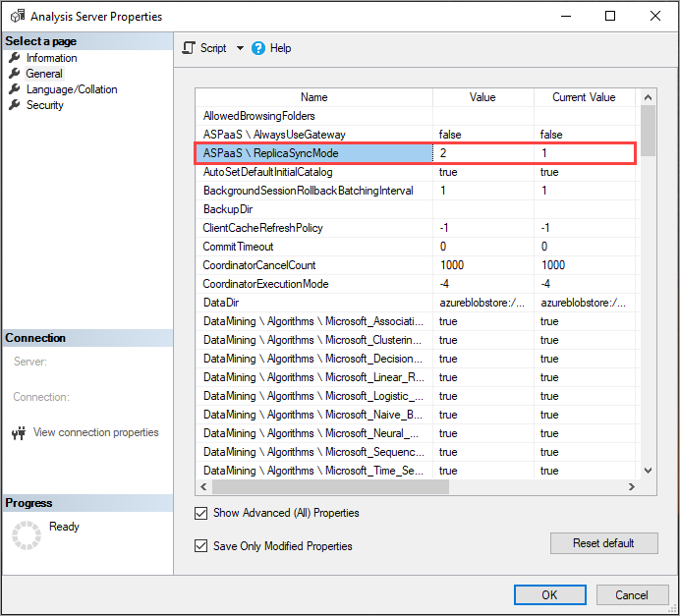Select the BackgroundSessionRollbackBatchingInterval row

click(x=415, y=191)
